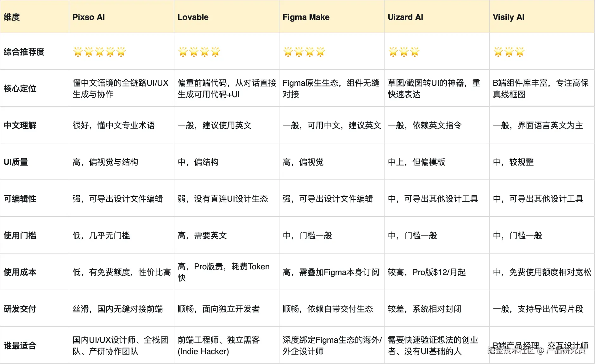Click the "谁最适合" row label
595x364 pixels.
tap(34, 345)
